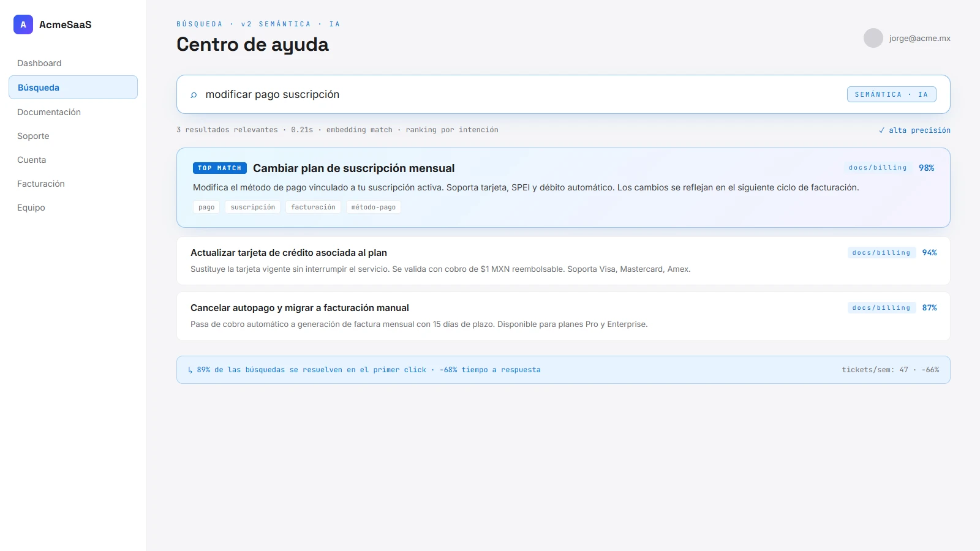980x551 pixels.
Task: Click docs/billing label on the 94% result
Action: click(x=881, y=253)
